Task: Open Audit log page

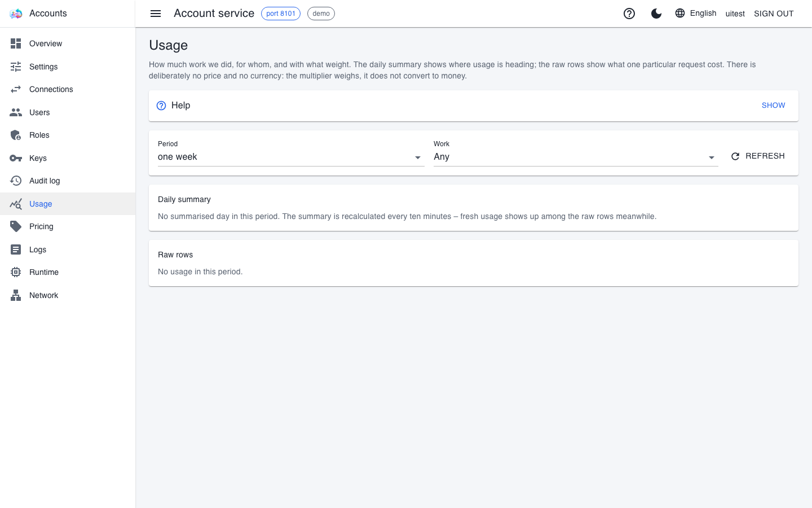Action: [68, 181]
